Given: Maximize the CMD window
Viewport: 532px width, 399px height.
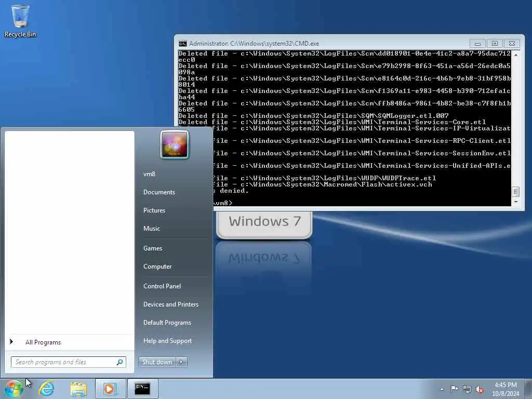Looking at the screenshot, I should point(495,44).
